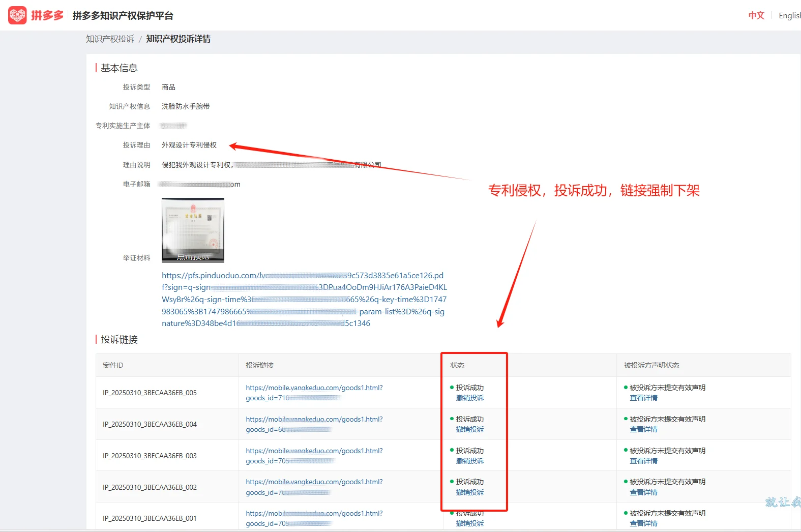Go back to 知识产权投诉 breadcrumb
Image resolution: width=801 pixels, height=532 pixels.
tap(110, 39)
